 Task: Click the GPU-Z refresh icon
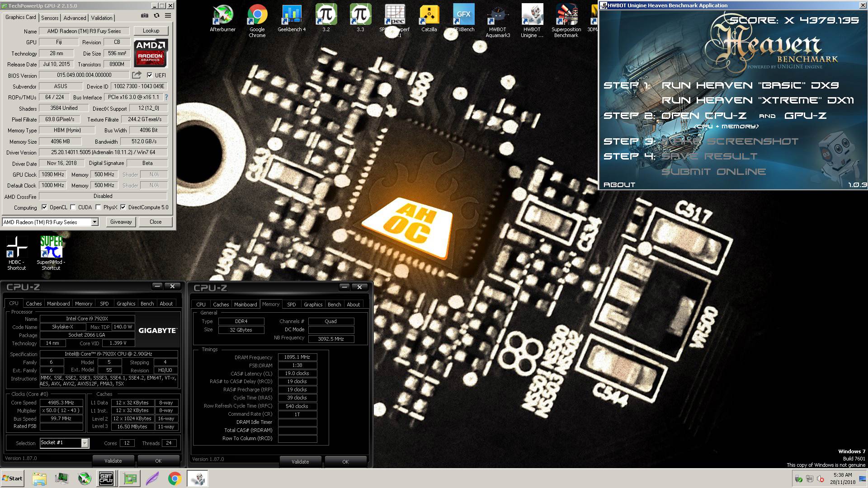[x=156, y=16]
